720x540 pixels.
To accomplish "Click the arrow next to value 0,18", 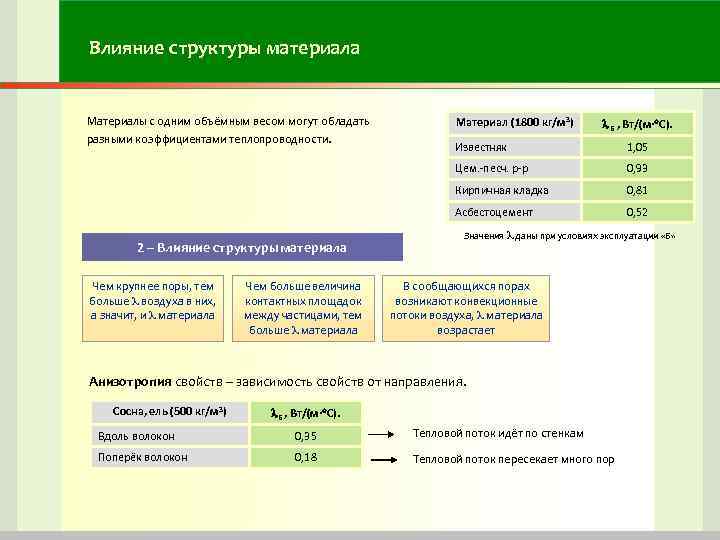I will (x=384, y=460).
